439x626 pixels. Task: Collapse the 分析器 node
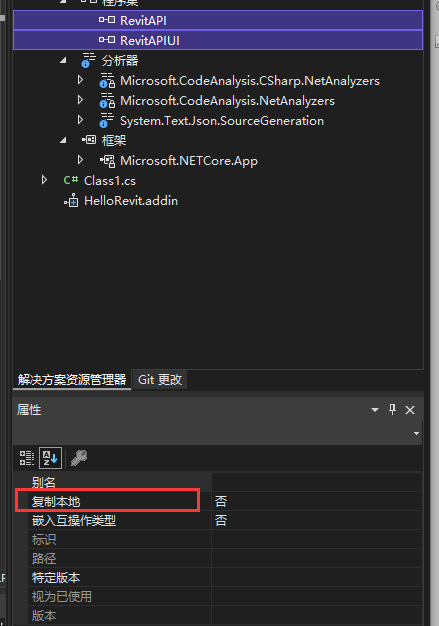point(63,61)
